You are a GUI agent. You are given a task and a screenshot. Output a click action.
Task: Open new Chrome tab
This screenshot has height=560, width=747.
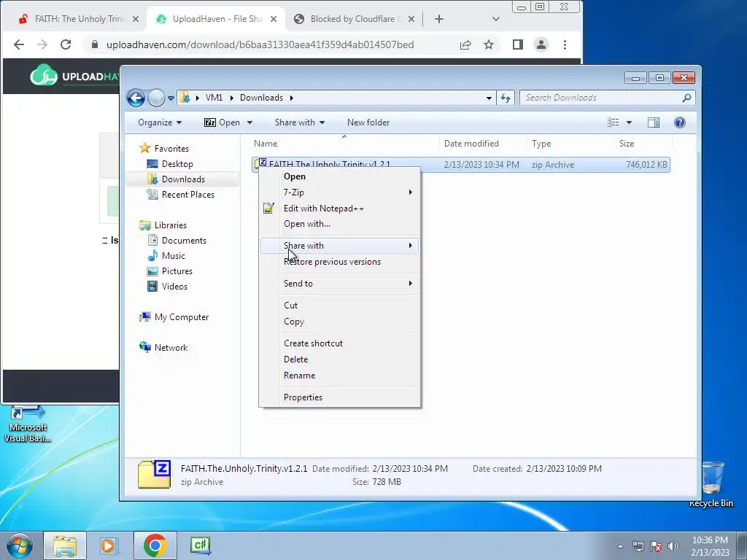click(438, 19)
